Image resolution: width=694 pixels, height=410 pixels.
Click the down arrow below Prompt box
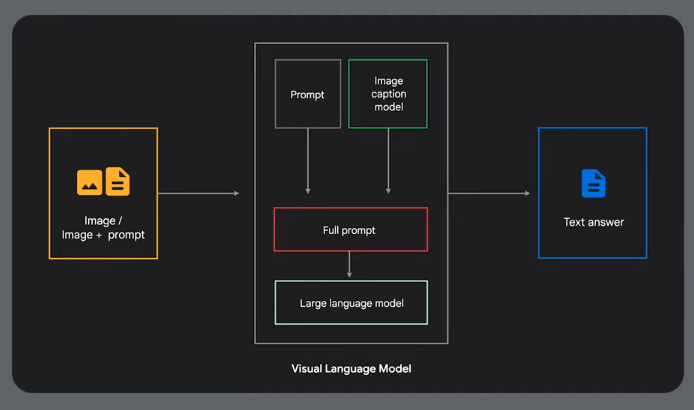pos(308,160)
